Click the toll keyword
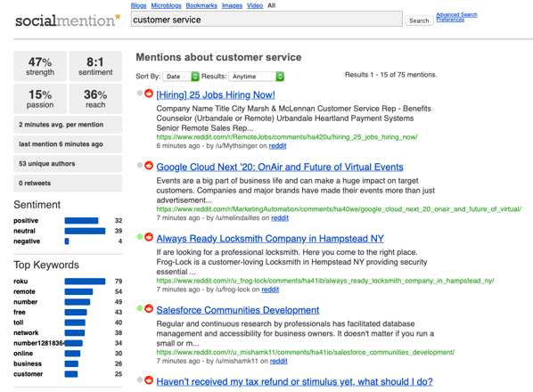533x392 pixels. tap(19, 323)
